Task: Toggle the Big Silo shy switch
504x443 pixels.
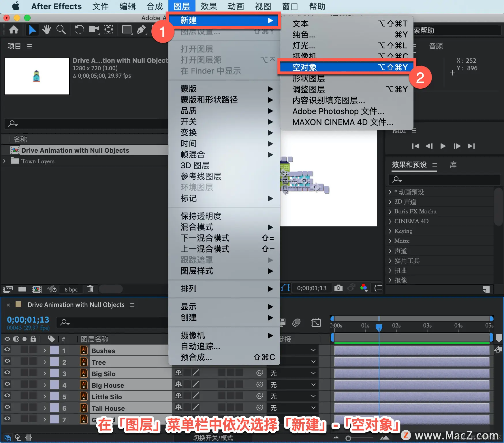Action: (x=178, y=373)
